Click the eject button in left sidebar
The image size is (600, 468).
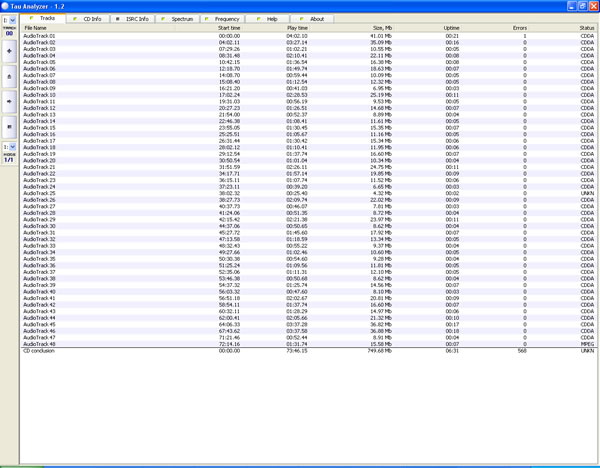coord(9,76)
